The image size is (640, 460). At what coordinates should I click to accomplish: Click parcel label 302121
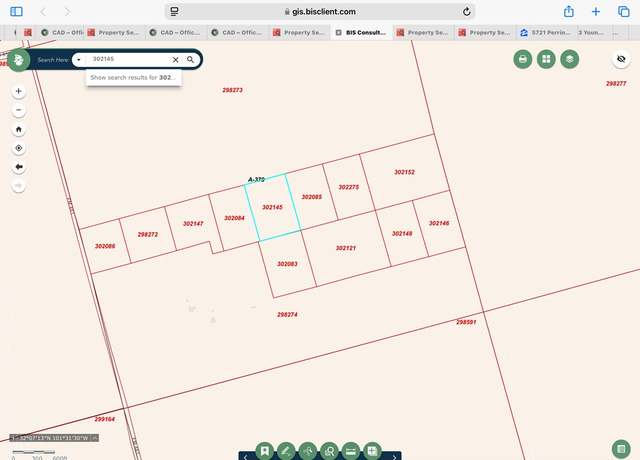[346, 248]
